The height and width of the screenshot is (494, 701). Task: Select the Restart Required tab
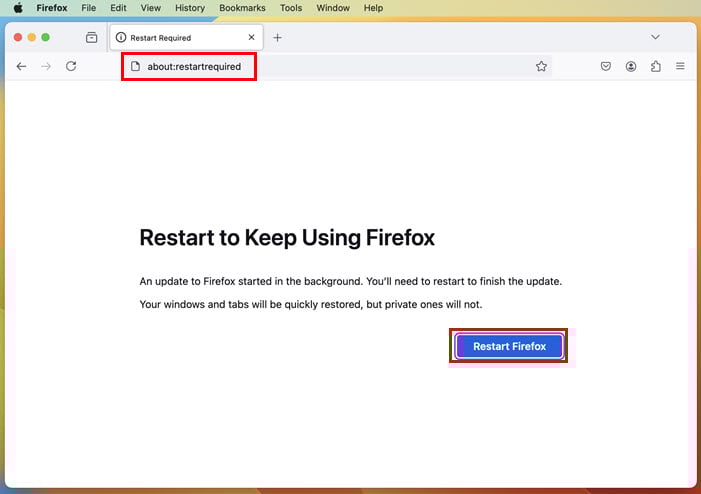(186, 38)
